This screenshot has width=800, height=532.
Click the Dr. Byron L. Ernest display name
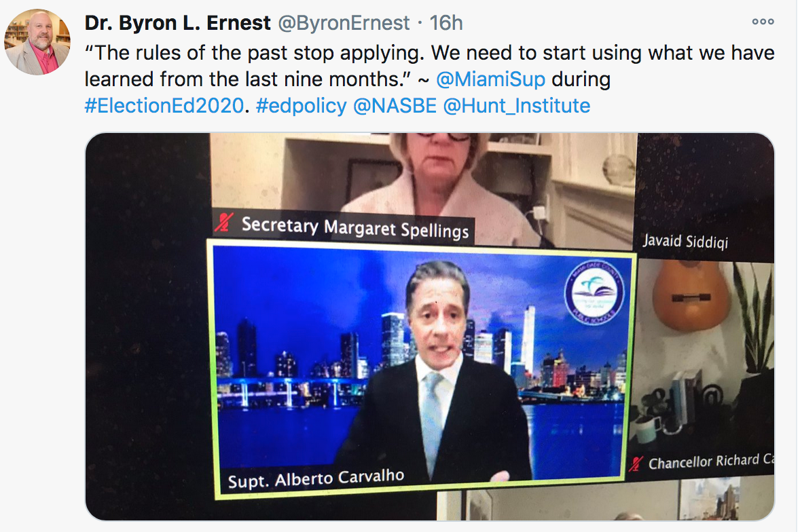coord(177,23)
